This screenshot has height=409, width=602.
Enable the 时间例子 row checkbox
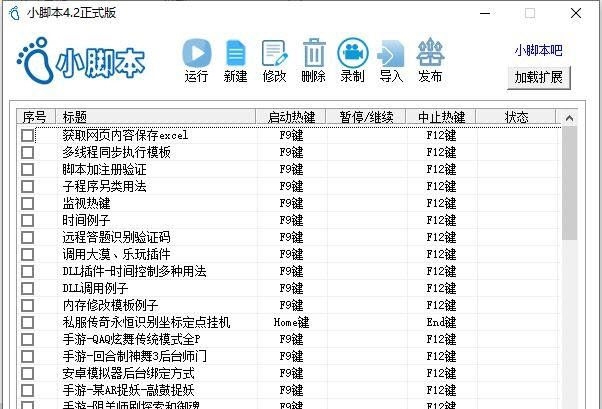point(27,220)
